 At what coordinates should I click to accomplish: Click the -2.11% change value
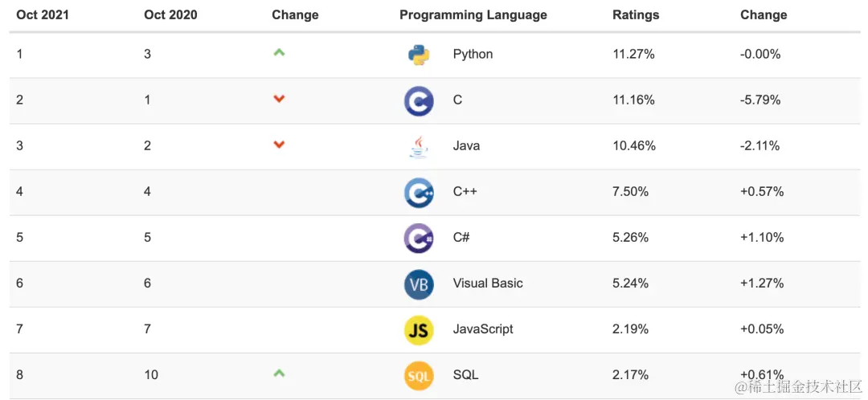760,146
